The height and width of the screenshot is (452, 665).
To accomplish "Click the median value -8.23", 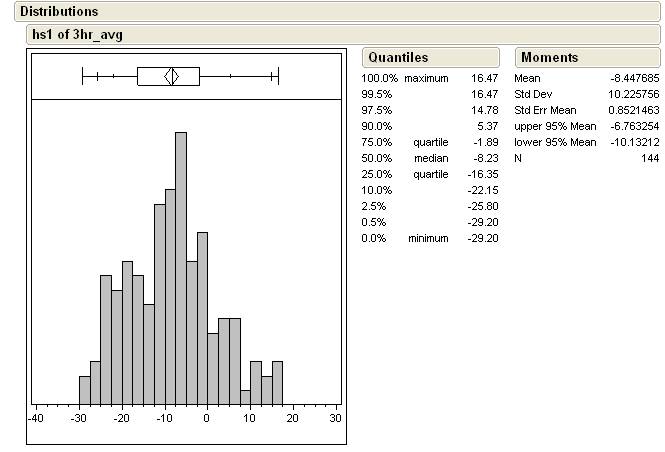I will (483, 158).
